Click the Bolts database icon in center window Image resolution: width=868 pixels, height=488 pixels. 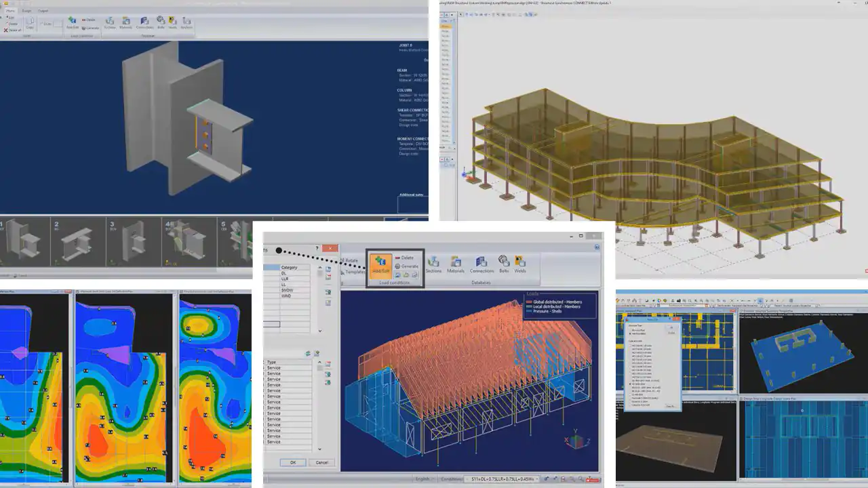coord(504,264)
